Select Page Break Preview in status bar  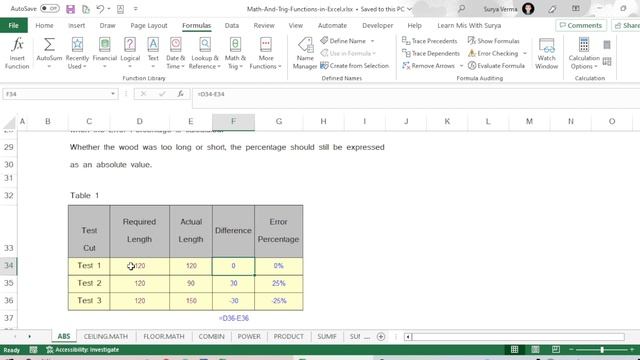pyautogui.click(x=556, y=349)
